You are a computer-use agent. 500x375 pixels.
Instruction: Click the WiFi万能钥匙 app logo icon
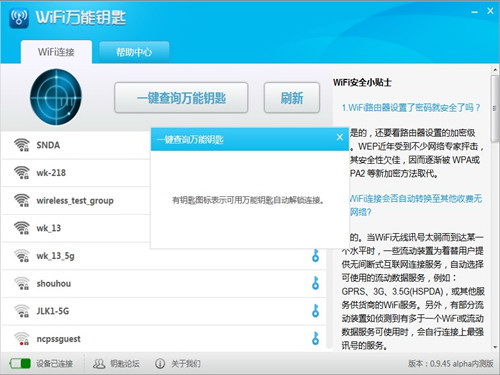pyautogui.click(x=19, y=18)
